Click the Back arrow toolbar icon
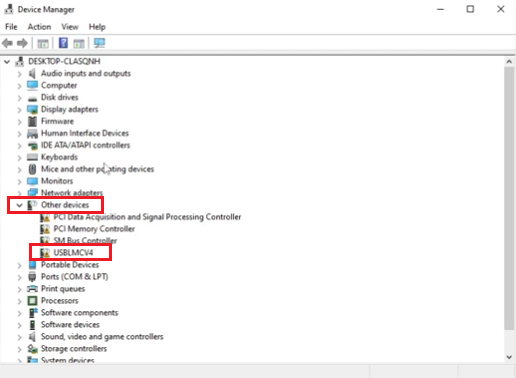This screenshot has width=516, height=378. point(7,43)
